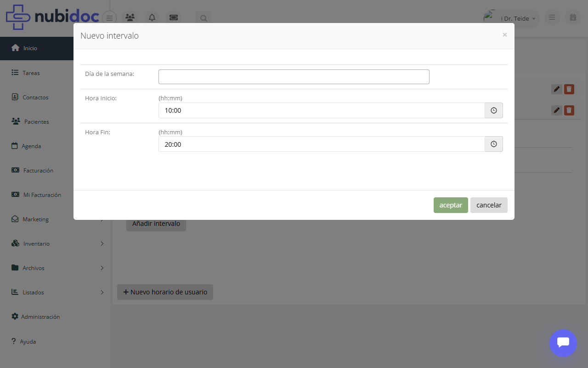588x368 pixels.
Task: Open Listados in sidebar
Action: 55,292
